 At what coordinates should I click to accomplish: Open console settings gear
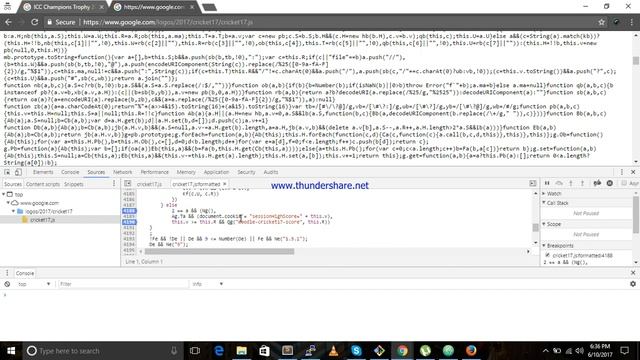633,284
